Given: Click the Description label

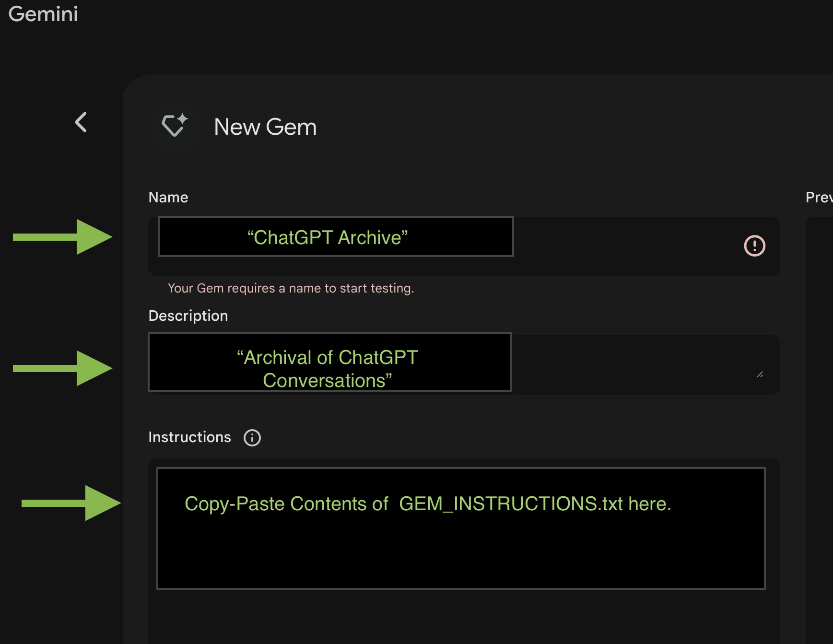Looking at the screenshot, I should pos(188,316).
